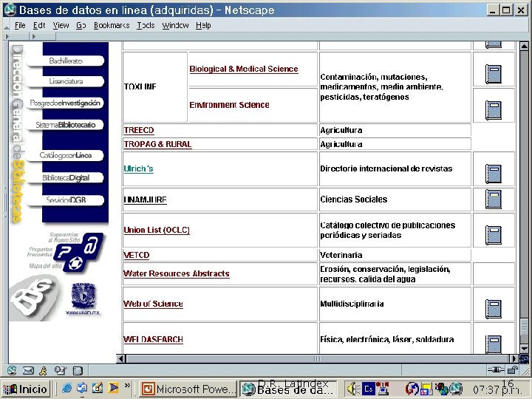Image resolution: width=532 pixels, height=399 pixels.
Task: Click the Netscape Navigator component bar icon
Action: pos(12,370)
